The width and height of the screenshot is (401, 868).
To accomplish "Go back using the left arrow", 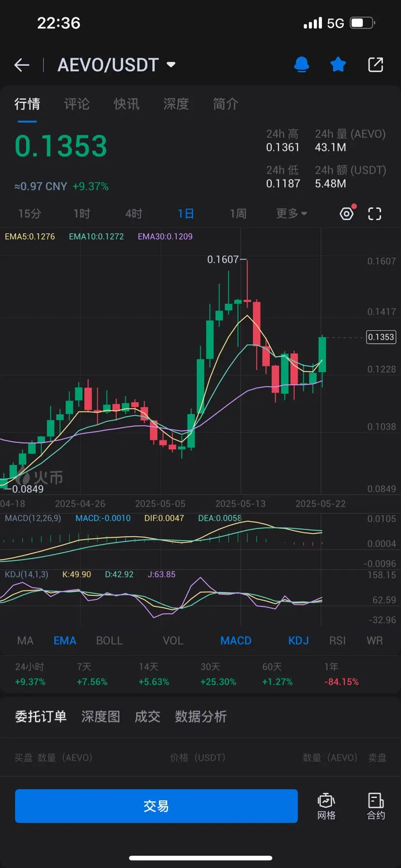I will tap(22, 65).
